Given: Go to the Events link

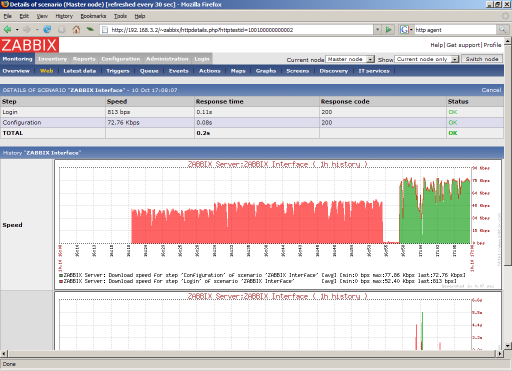Looking at the screenshot, I should click(x=178, y=71).
